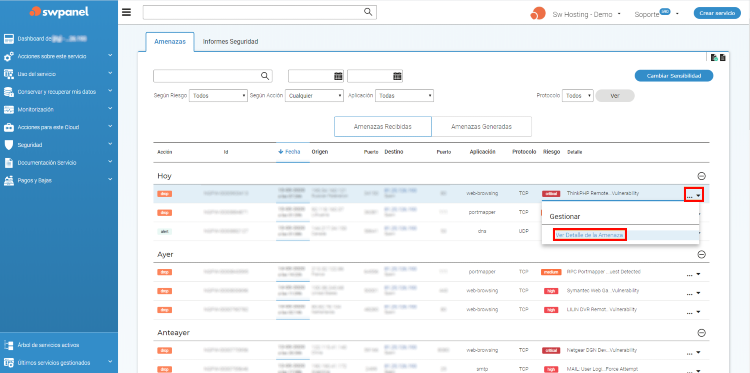This screenshot has width=750, height=373.
Task: Click the medium risk badge
Action: tap(551, 272)
